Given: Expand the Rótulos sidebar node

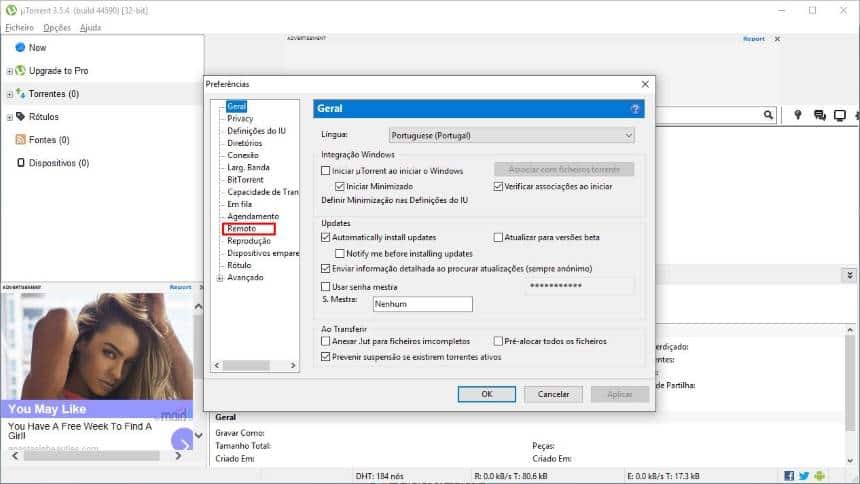Looking at the screenshot, I should (9, 117).
